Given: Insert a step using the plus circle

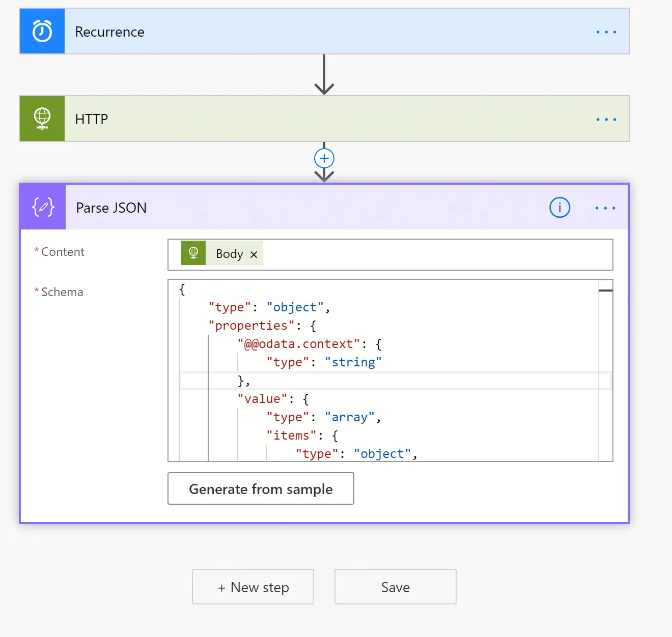Looking at the screenshot, I should point(324,158).
